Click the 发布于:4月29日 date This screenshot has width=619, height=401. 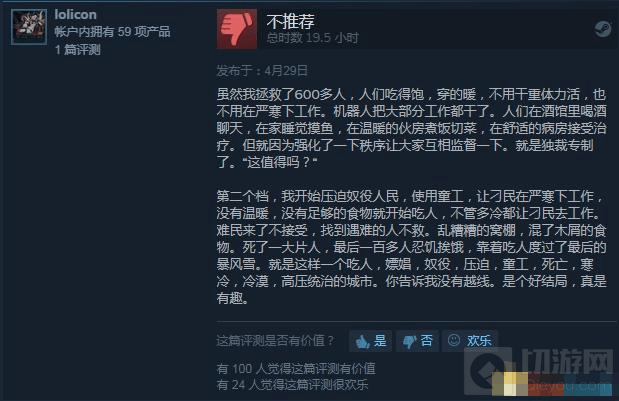[x=262, y=71]
